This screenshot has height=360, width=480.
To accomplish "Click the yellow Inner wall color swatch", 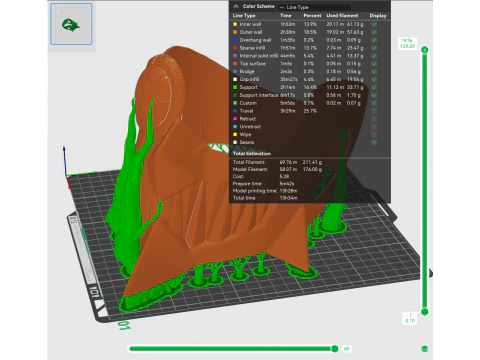I will click(x=235, y=24).
